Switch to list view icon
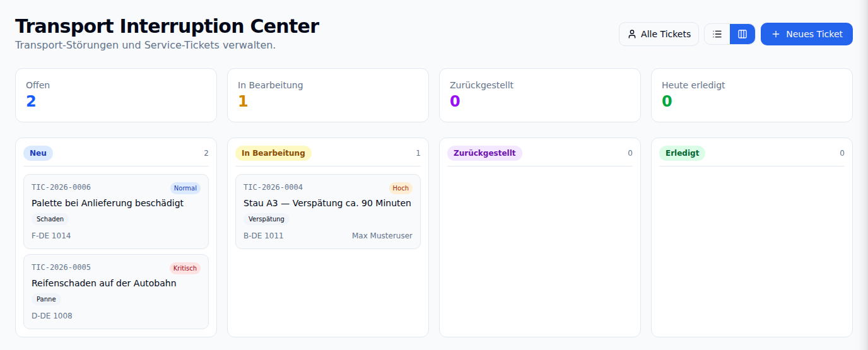 (x=717, y=34)
